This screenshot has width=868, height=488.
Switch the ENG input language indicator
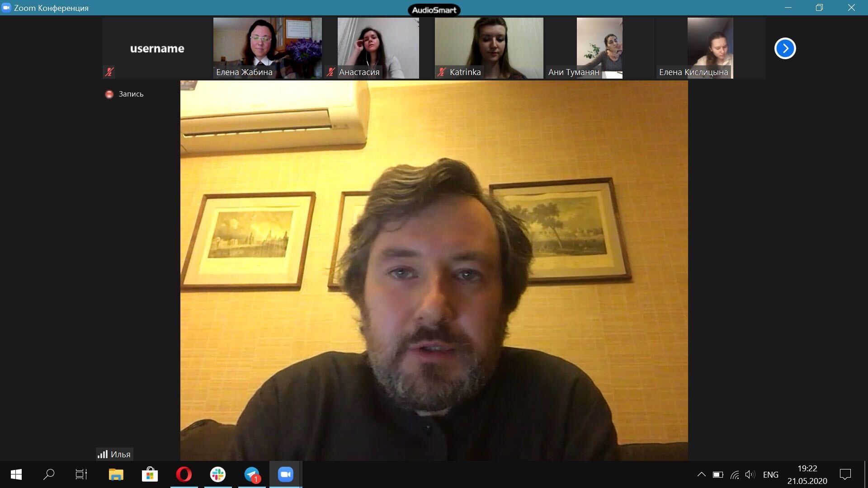pyautogui.click(x=771, y=474)
